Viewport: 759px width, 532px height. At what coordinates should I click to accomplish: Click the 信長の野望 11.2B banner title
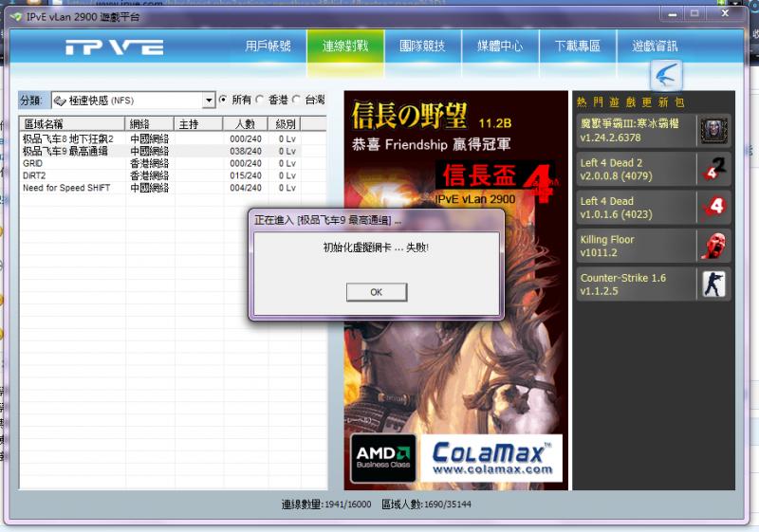[x=432, y=116]
